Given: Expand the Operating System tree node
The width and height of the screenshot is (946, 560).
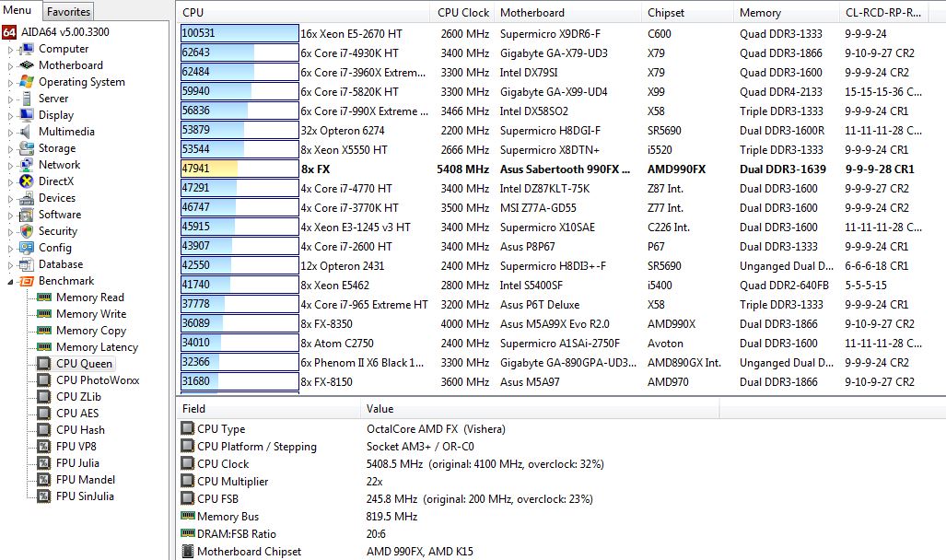Looking at the screenshot, I should coord(10,83).
